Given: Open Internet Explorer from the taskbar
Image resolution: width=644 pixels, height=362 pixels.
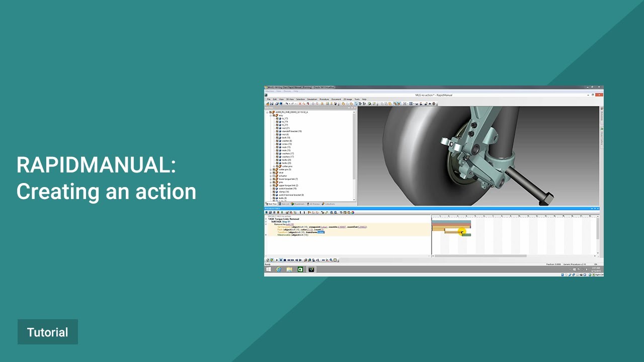Looking at the screenshot, I should pos(278,269).
